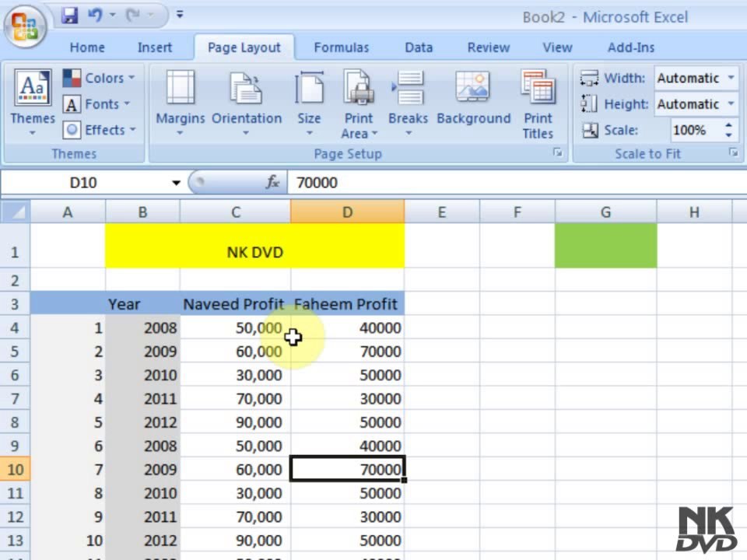Go to the View tab

(x=557, y=47)
